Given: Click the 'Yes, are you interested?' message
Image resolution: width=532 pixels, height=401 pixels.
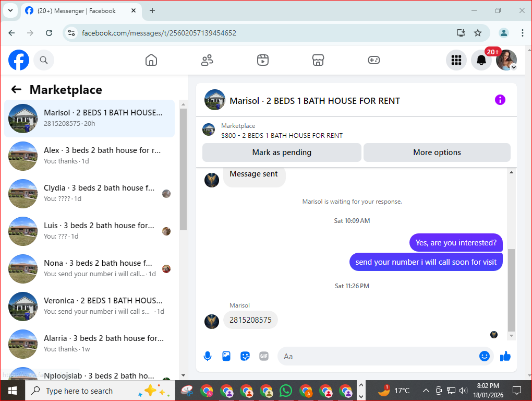Looking at the screenshot, I should pyautogui.click(x=456, y=243).
